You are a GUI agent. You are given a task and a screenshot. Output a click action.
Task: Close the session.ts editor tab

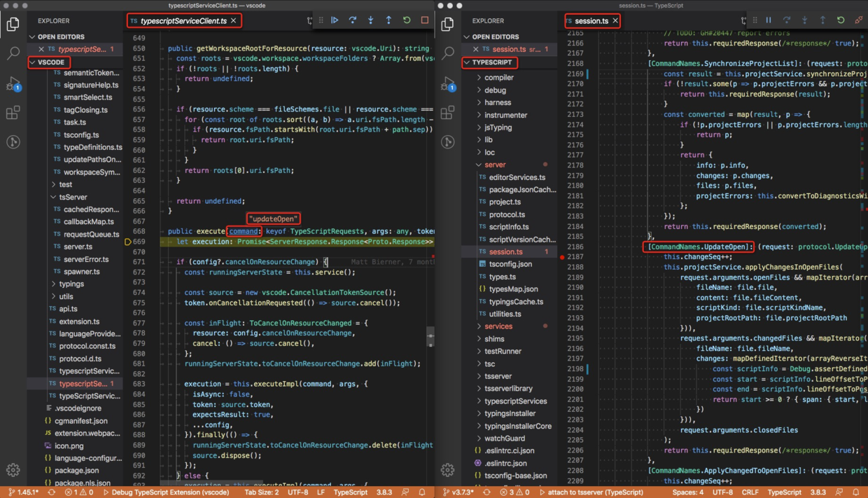(615, 21)
